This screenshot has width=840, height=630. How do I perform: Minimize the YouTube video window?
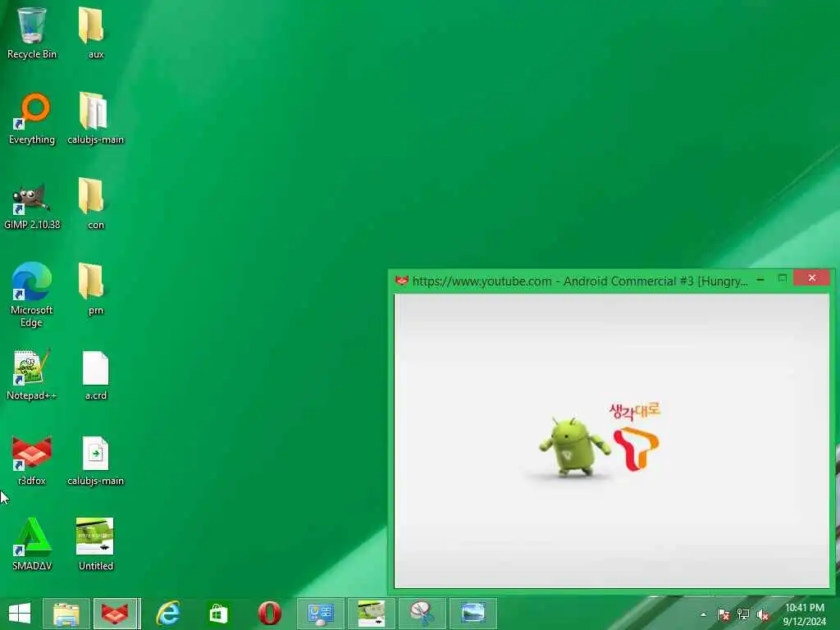tap(760, 279)
